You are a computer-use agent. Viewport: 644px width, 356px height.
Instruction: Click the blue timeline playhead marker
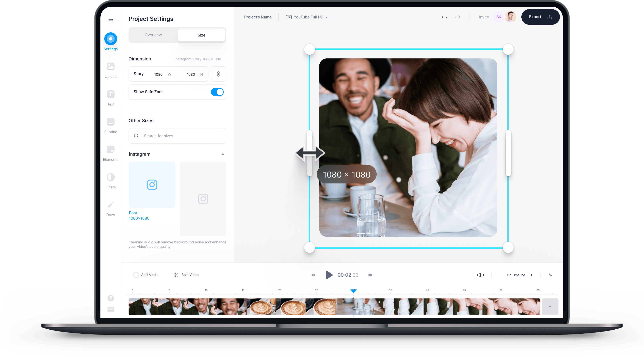pyautogui.click(x=353, y=291)
